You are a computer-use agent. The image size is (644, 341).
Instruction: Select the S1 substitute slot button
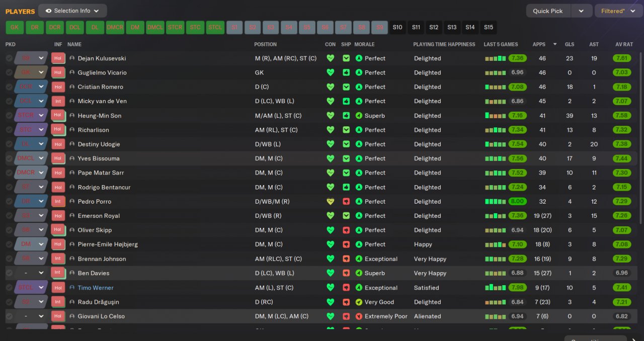(x=234, y=27)
